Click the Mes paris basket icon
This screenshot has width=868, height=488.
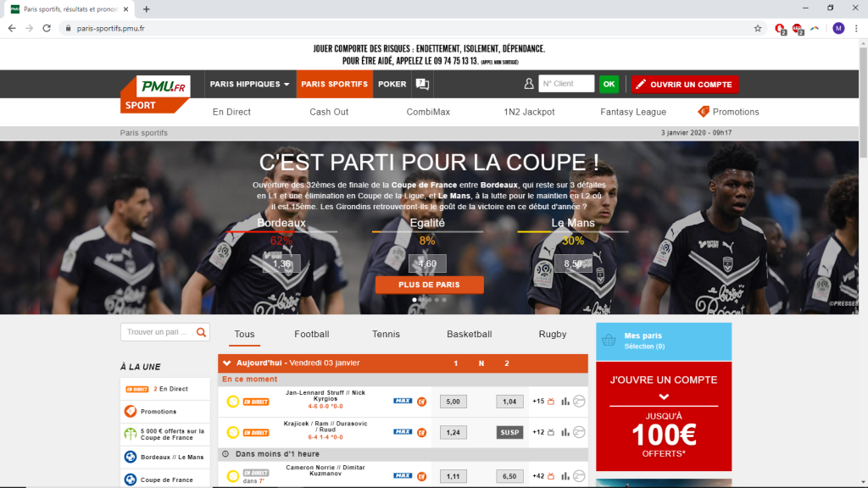tap(609, 341)
